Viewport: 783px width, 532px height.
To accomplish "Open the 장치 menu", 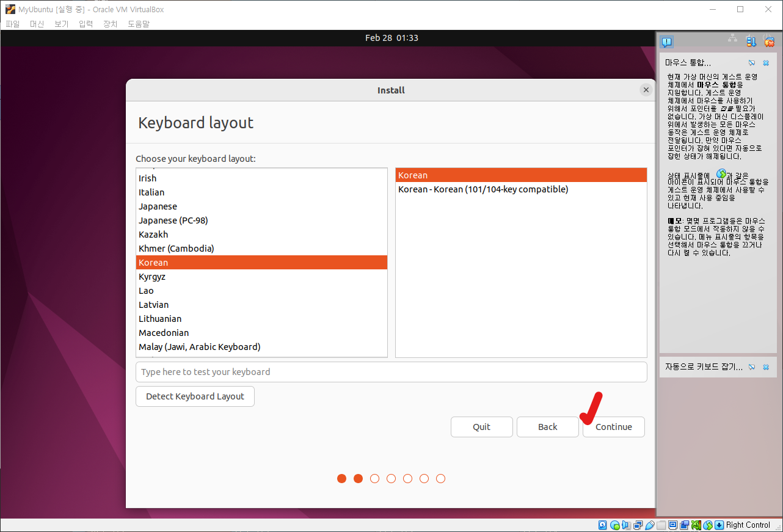I will (111, 24).
